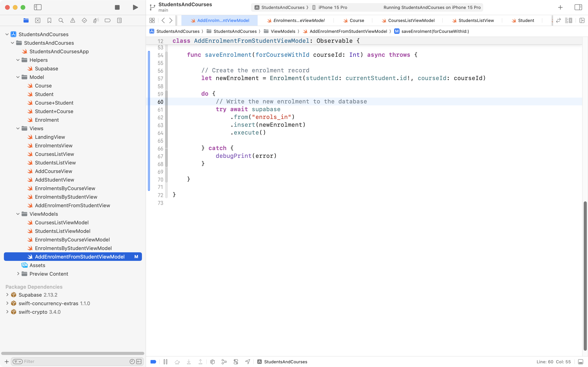
Task: Click saveEnrolment(forCourseWithId:) in the jump bar
Action: tap(435, 31)
